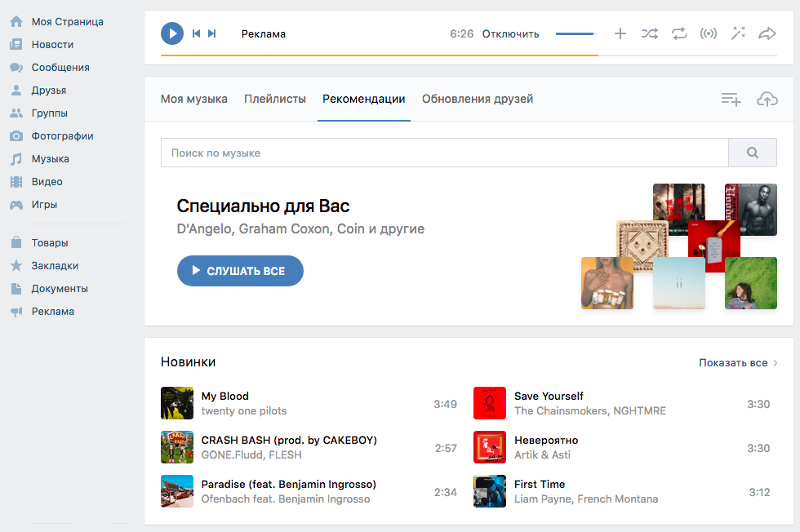Toggle broadcast audio to status icon

pos(709,33)
